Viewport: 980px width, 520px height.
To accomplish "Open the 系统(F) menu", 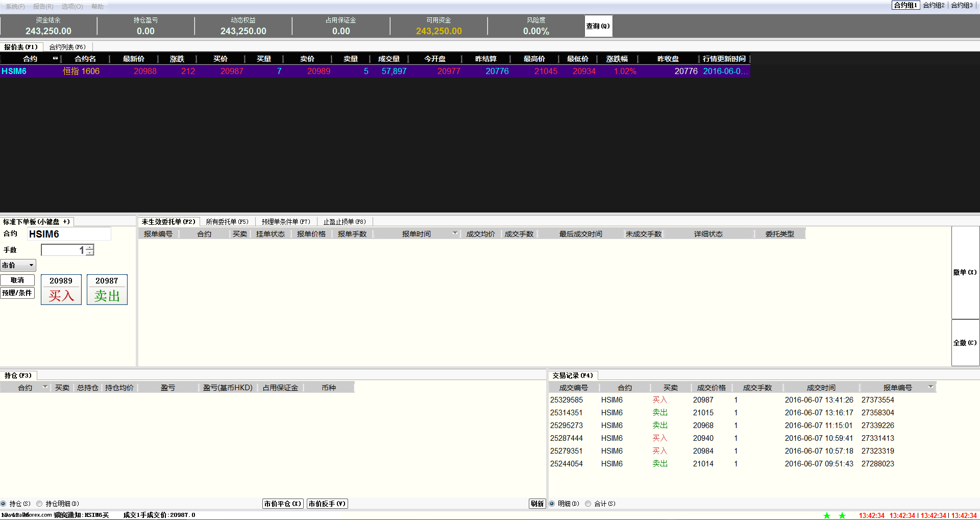I will coord(15,7).
